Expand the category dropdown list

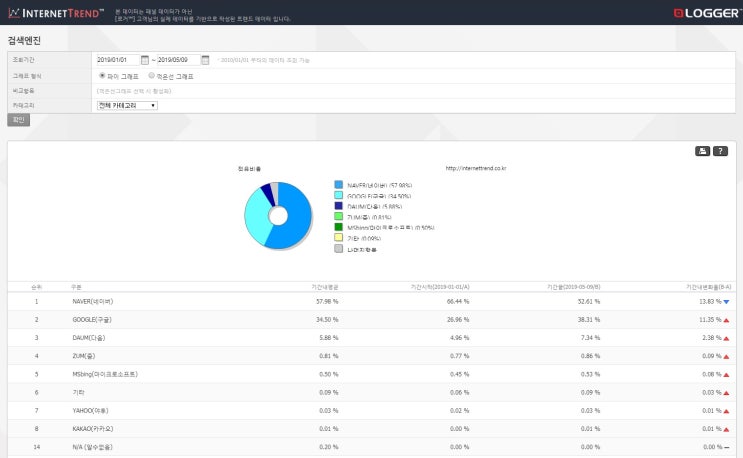coord(127,106)
